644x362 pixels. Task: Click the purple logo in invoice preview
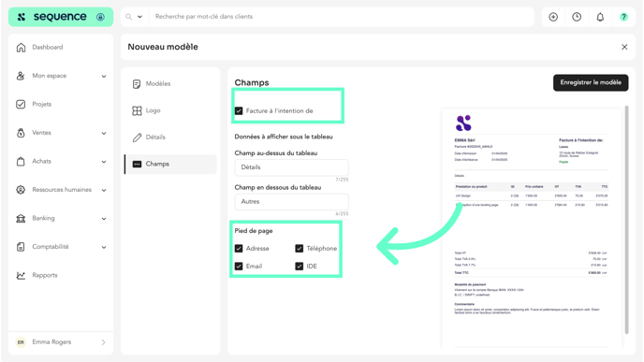pyautogui.click(x=463, y=123)
